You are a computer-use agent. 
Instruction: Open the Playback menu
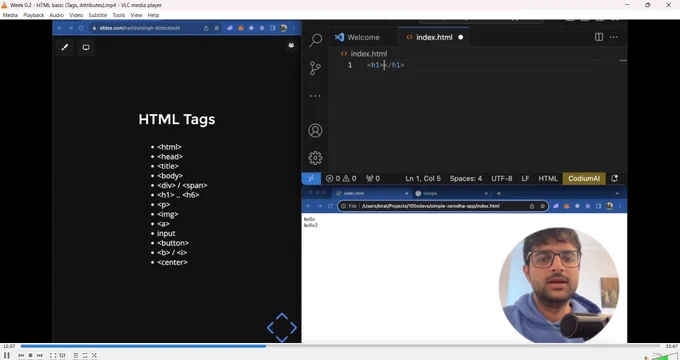tap(33, 15)
